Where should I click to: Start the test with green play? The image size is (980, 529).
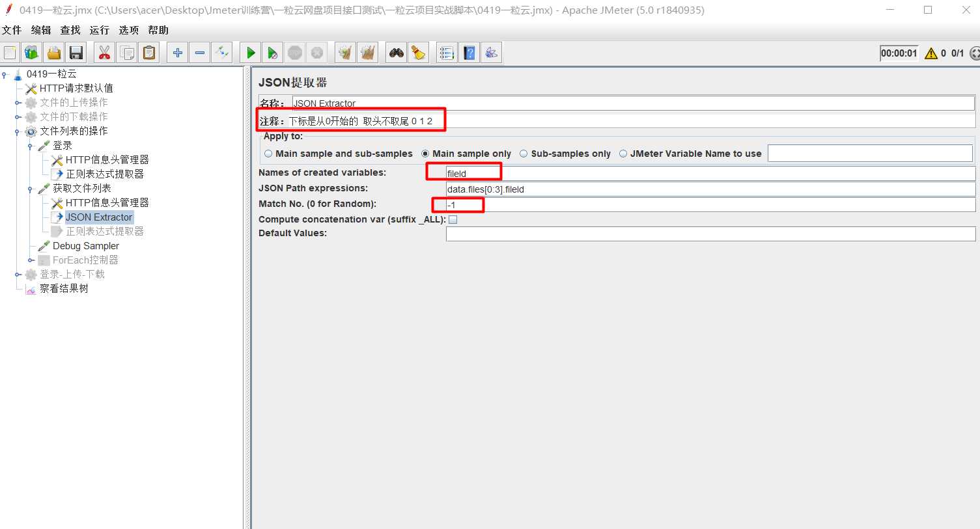coord(251,53)
